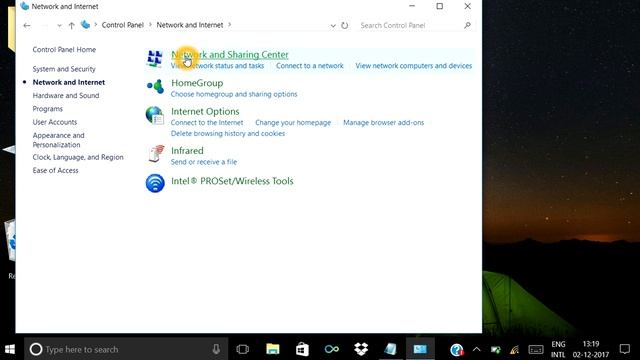Select Ease of Access category
This screenshot has width=640, height=360.
coord(56,171)
